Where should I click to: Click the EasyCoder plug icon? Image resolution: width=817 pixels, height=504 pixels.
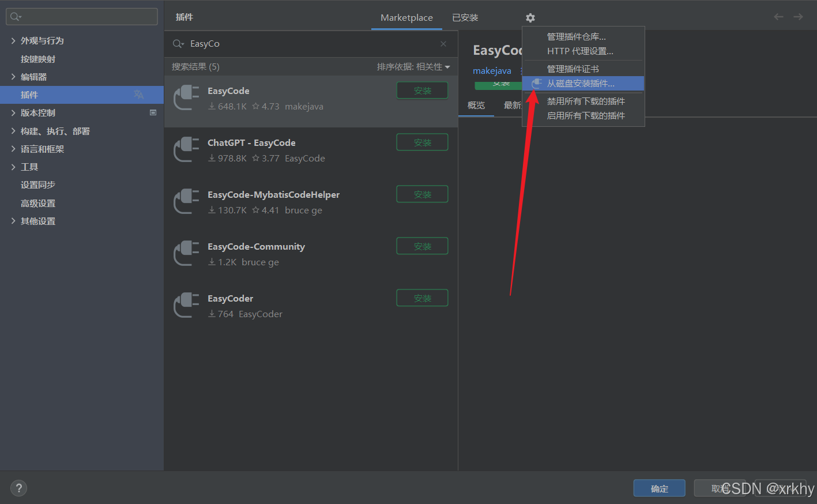[186, 304]
